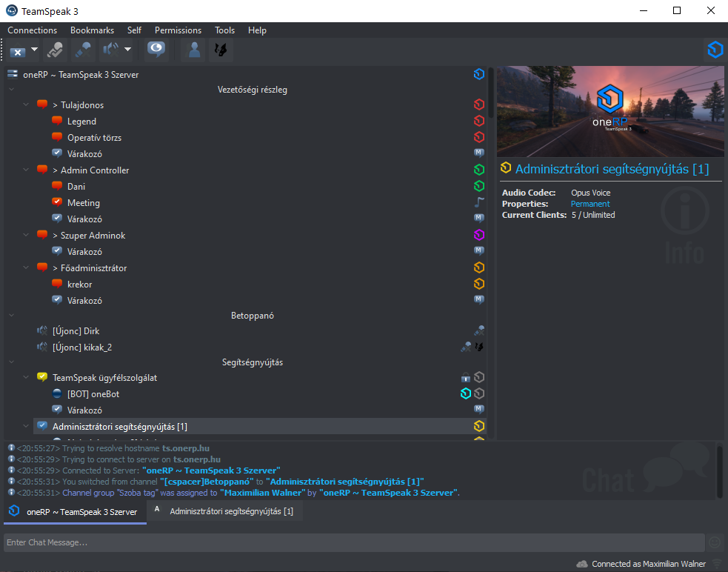Click the cyan icon on the oneBot row

click(466, 393)
